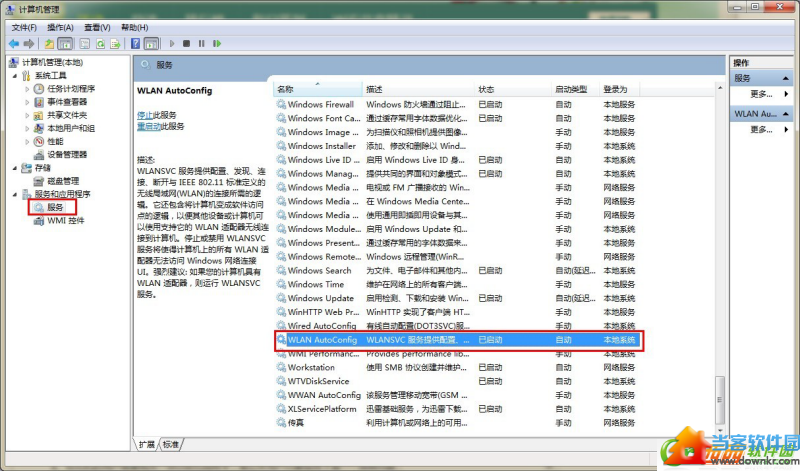Click the gear icon of XLServicePlatform service
The height and width of the screenshot is (471, 800).
(x=281, y=409)
